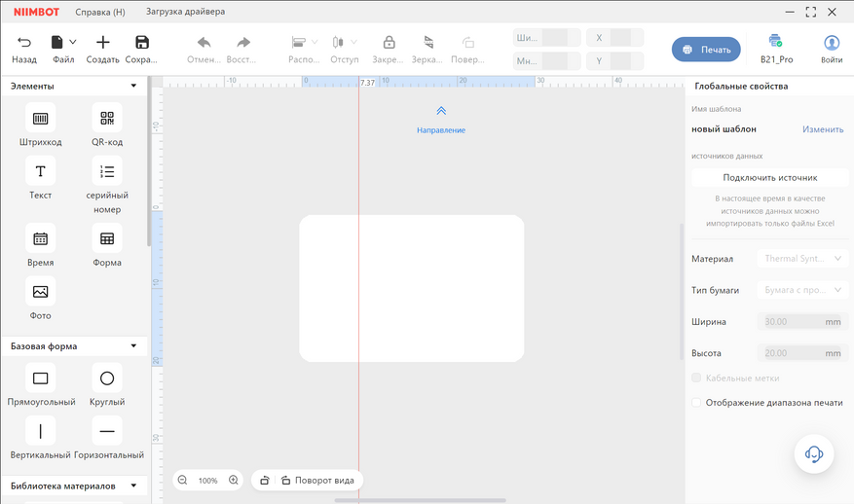Open the Материал dropdown

[803, 259]
